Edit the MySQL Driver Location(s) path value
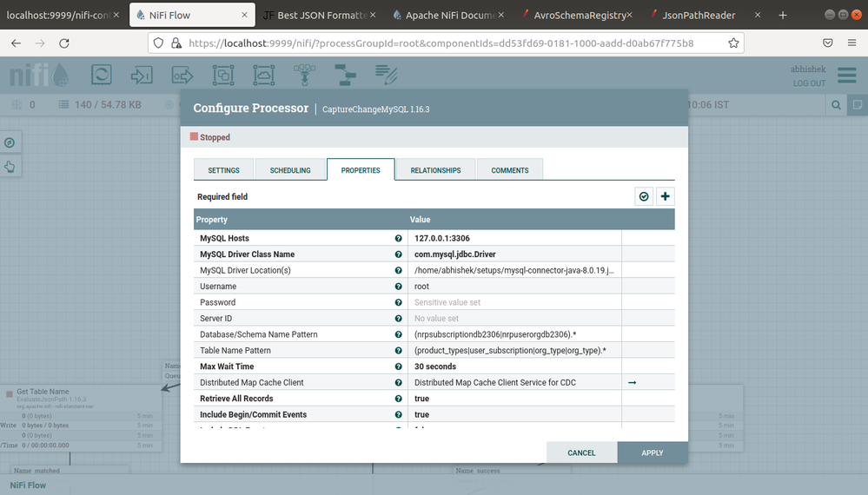 tap(515, 270)
